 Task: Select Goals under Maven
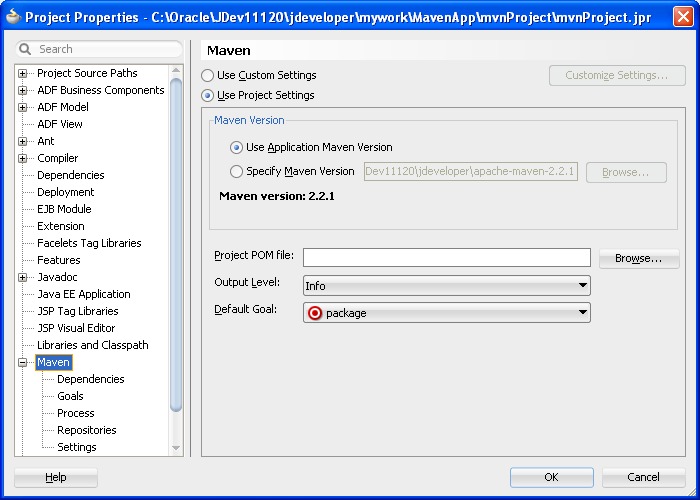coord(71,396)
